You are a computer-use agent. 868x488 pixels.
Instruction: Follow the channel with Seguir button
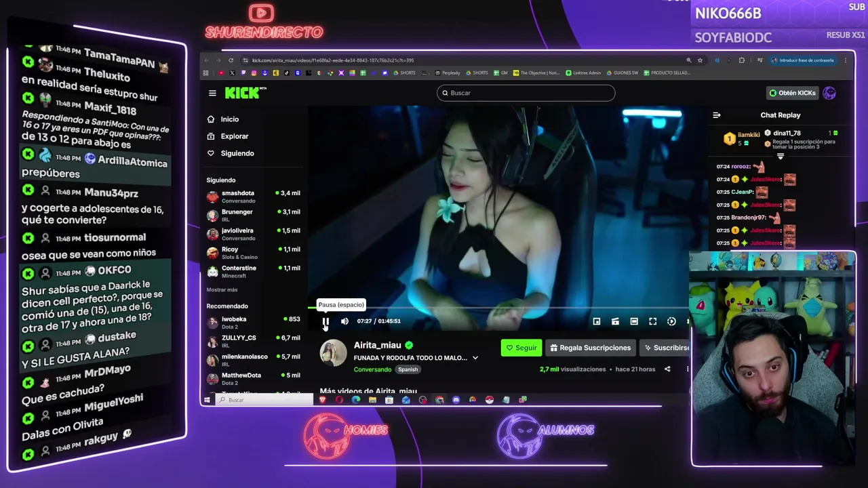pyautogui.click(x=521, y=348)
